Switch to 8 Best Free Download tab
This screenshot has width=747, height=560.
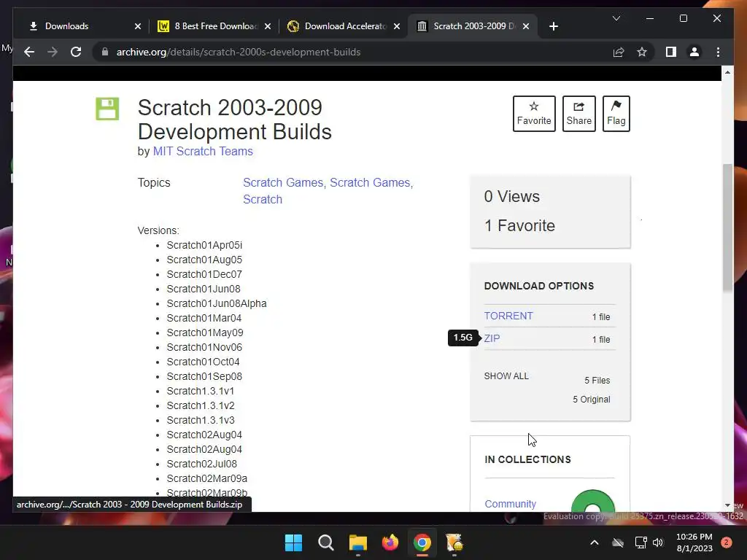214,26
